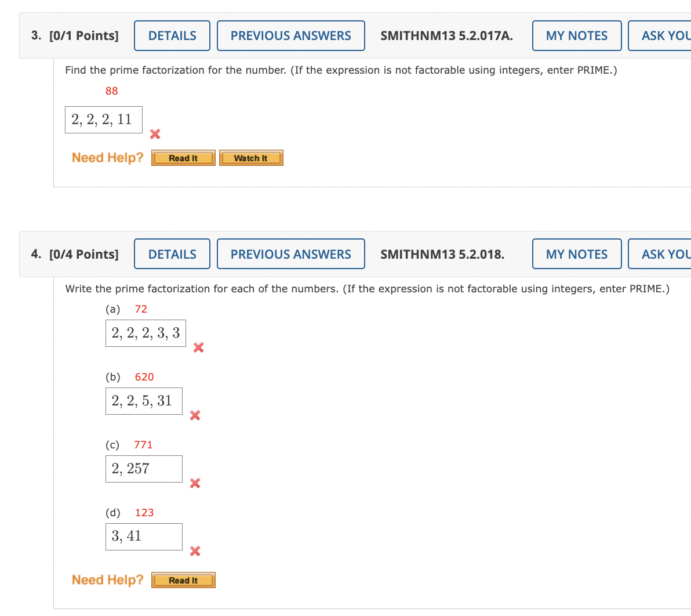Click red X mark beside part (a) answer
691x616 pixels.
[x=199, y=347]
